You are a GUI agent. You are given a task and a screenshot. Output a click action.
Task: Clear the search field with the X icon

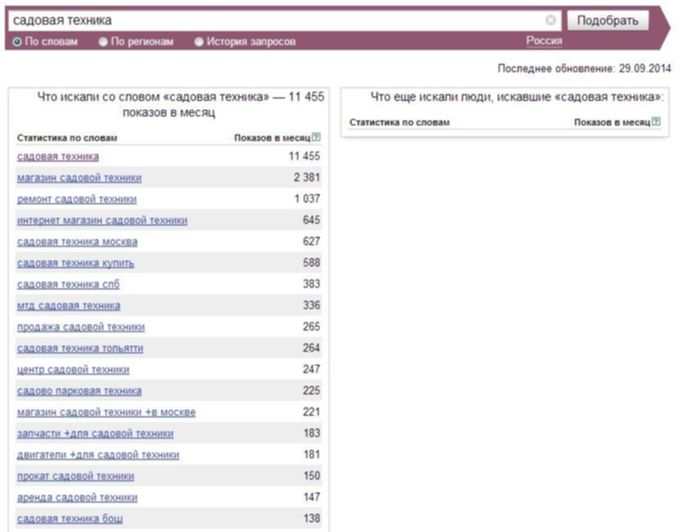point(550,20)
